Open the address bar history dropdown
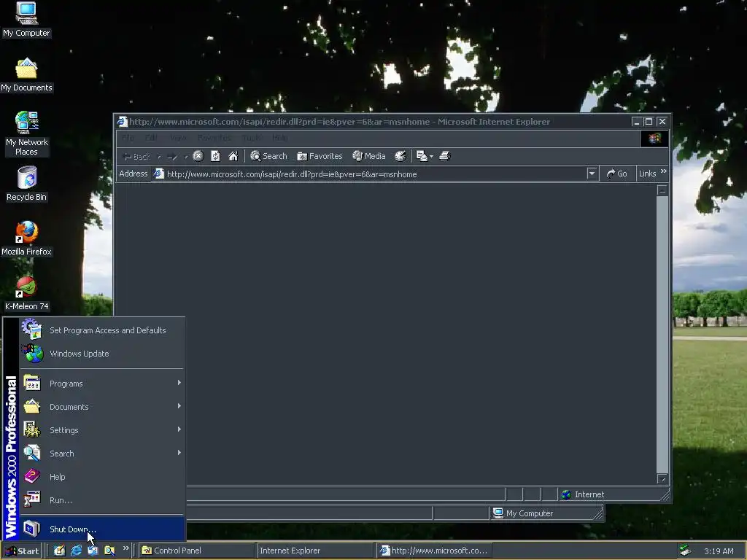The width and height of the screenshot is (747, 560). point(592,174)
